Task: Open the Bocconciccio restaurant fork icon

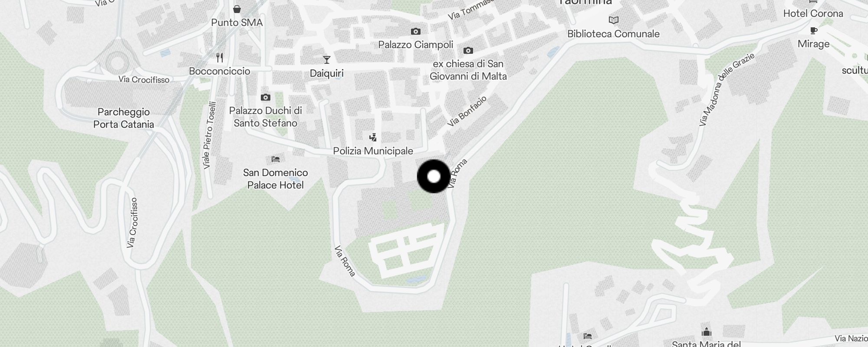Action: pyautogui.click(x=220, y=57)
